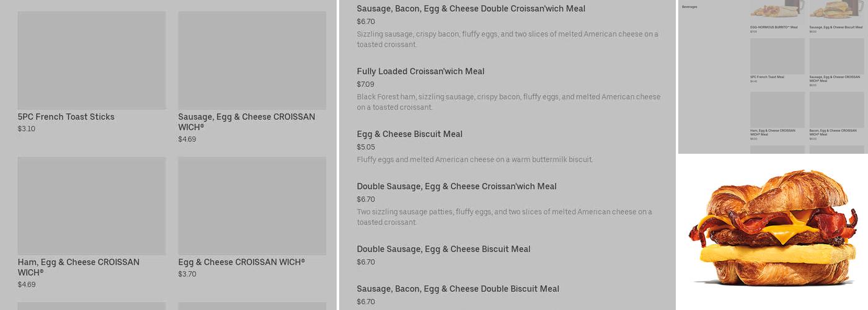The height and width of the screenshot is (310, 868).
Task: Pick Double Sausage, Egg & Cheese Croissan'wich Meal
Action: pyautogui.click(x=456, y=186)
